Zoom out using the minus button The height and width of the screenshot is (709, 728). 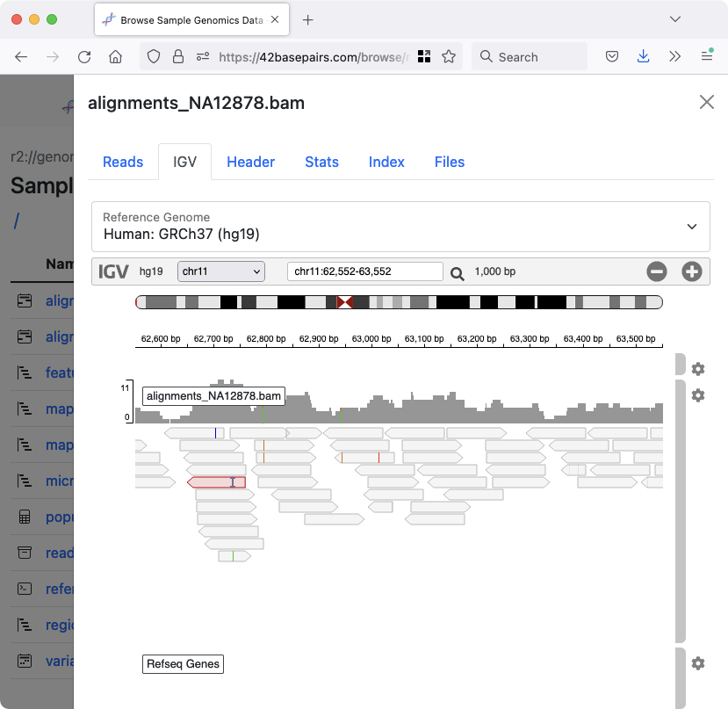click(x=657, y=271)
